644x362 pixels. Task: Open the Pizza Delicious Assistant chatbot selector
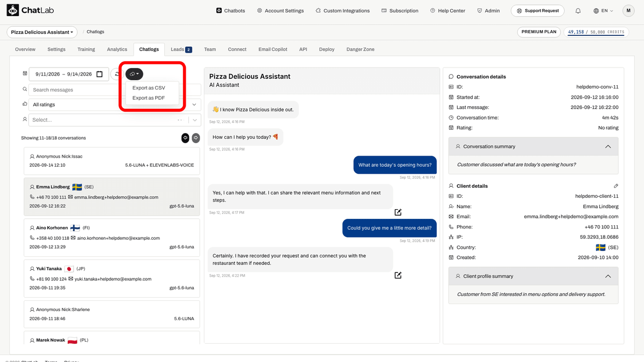click(x=42, y=32)
